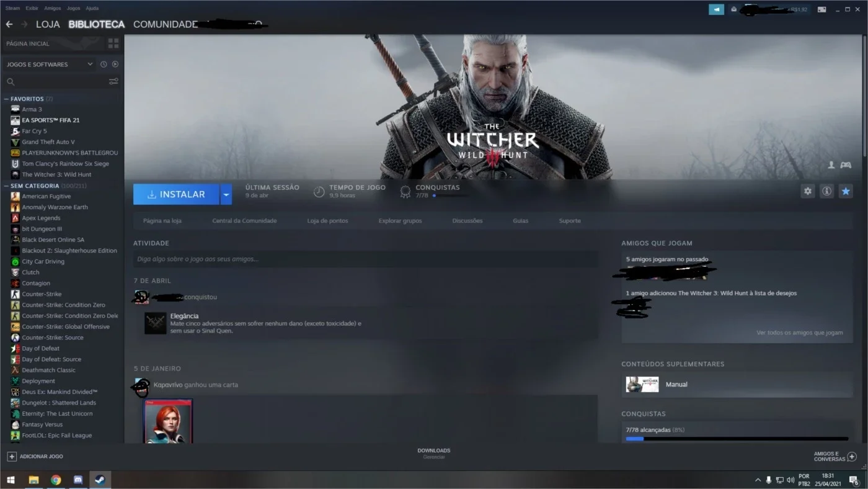This screenshot has width=868, height=489.
Task: Click the single-player person icon
Action: [831, 165]
